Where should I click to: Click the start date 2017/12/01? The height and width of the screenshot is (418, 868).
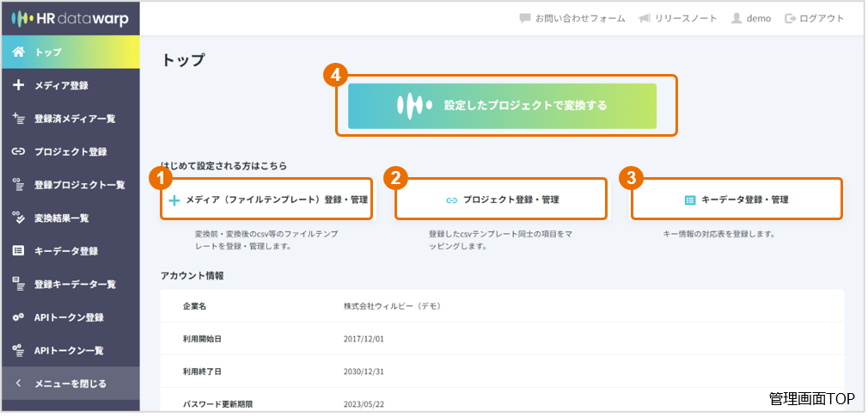pos(364,339)
